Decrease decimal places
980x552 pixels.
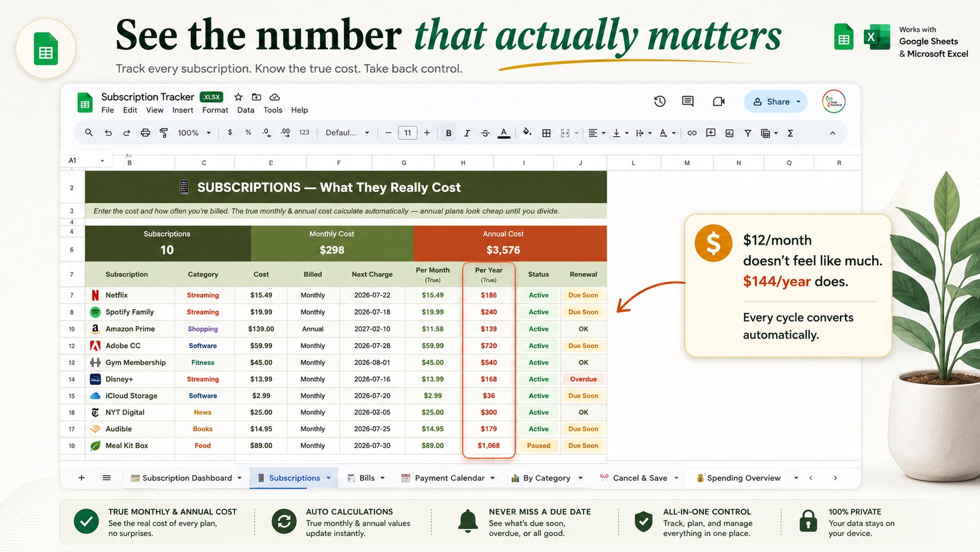pyautogui.click(x=267, y=133)
